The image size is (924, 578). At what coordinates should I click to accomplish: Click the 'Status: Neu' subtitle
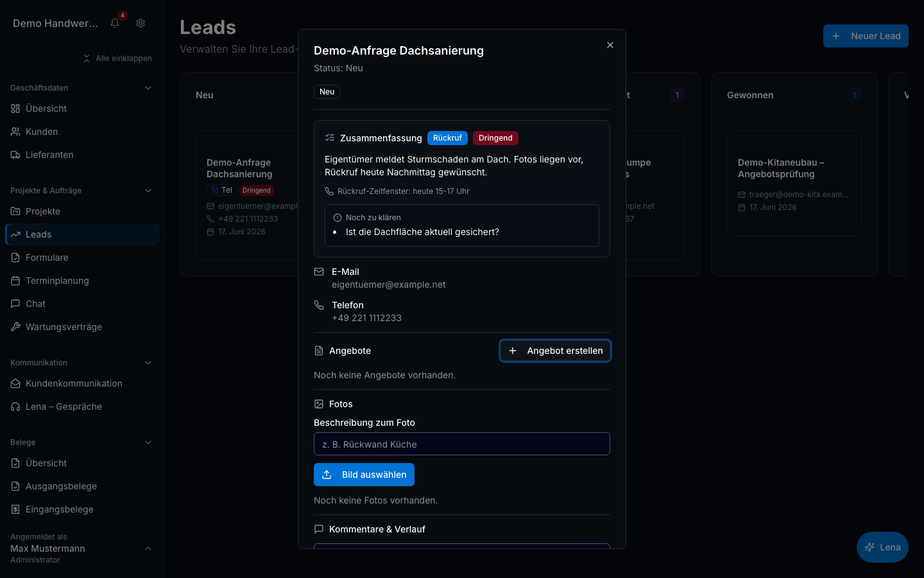[x=338, y=68]
